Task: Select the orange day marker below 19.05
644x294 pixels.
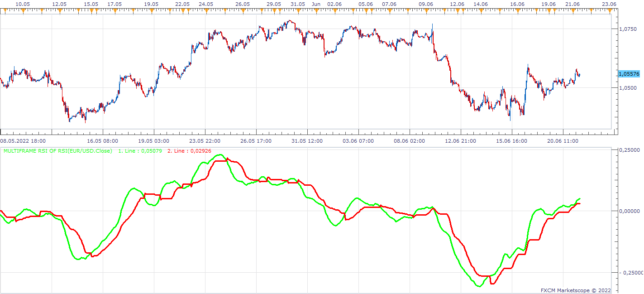Action: (151, 10)
